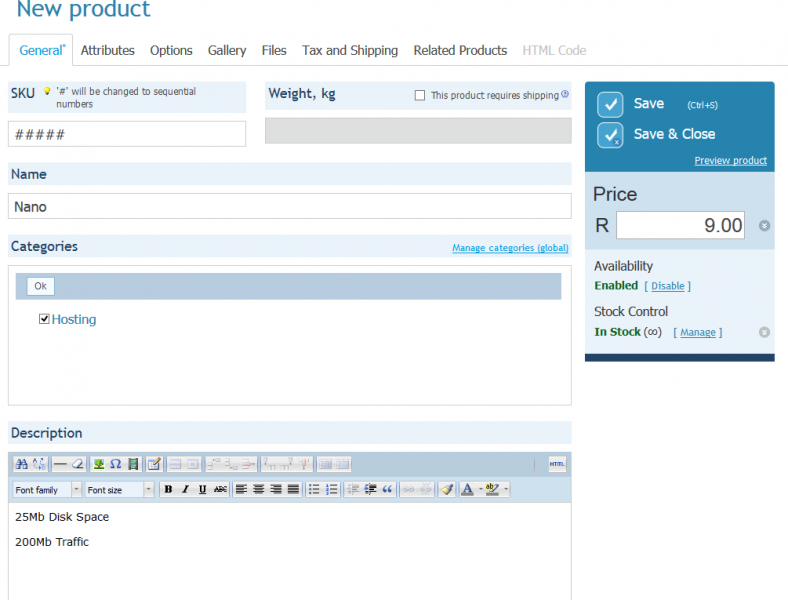Image resolution: width=788 pixels, height=600 pixels.
Task: Uncheck the Hosting category checkbox
Action: (44, 319)
